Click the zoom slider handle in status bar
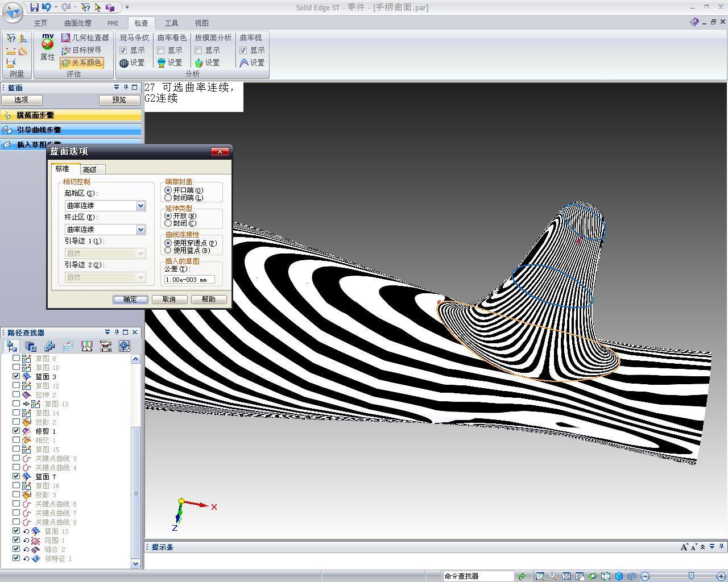728x582 pixels. pyautogui.click(x=691, y=576)
